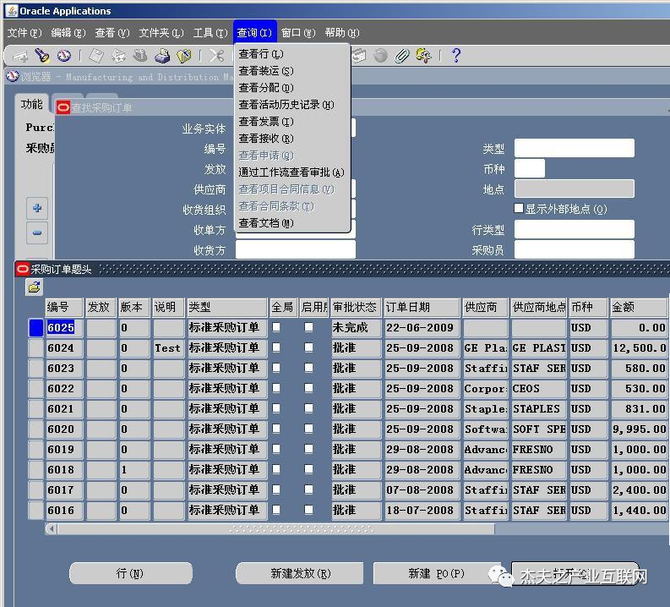Screen dimensions: 670x607
Task: Click the 22-06-2009 order date cell
Action: pos(422,328)
